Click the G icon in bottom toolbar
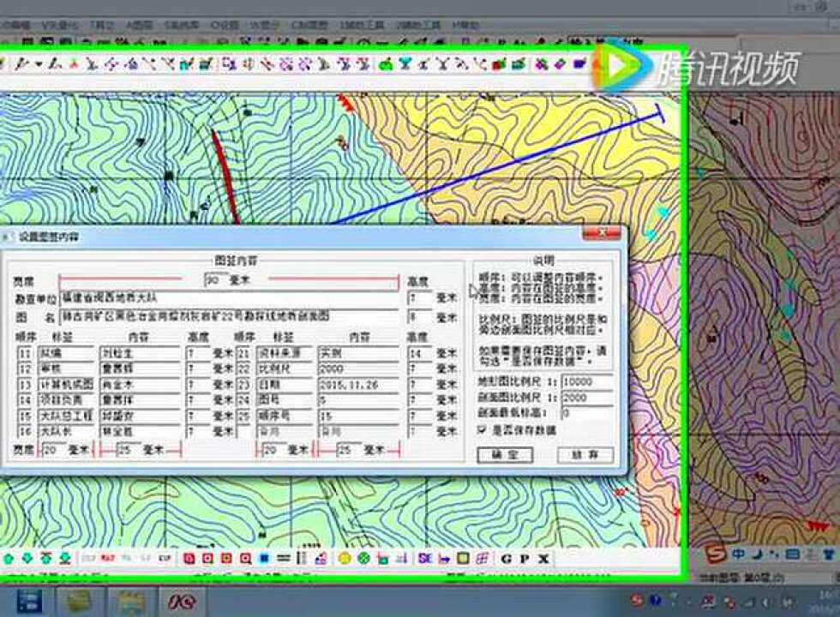This screenshot has height=617, width=840. 507,559
